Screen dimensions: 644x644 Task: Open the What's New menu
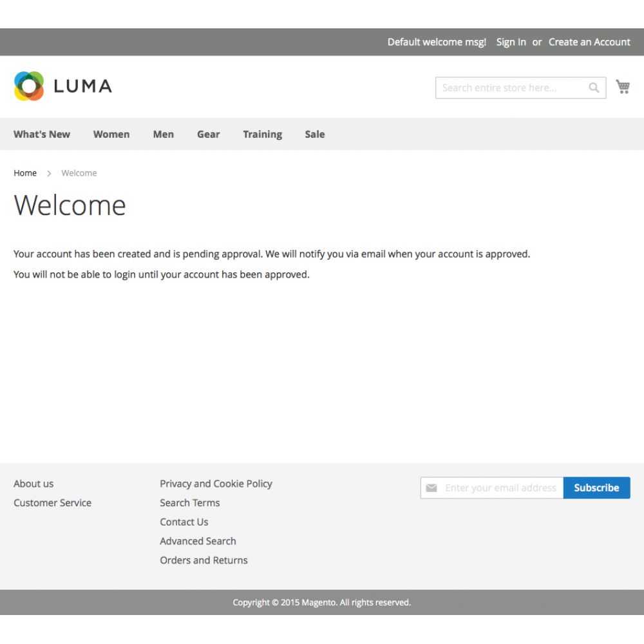pyautogui.click(x=42, y=134)
